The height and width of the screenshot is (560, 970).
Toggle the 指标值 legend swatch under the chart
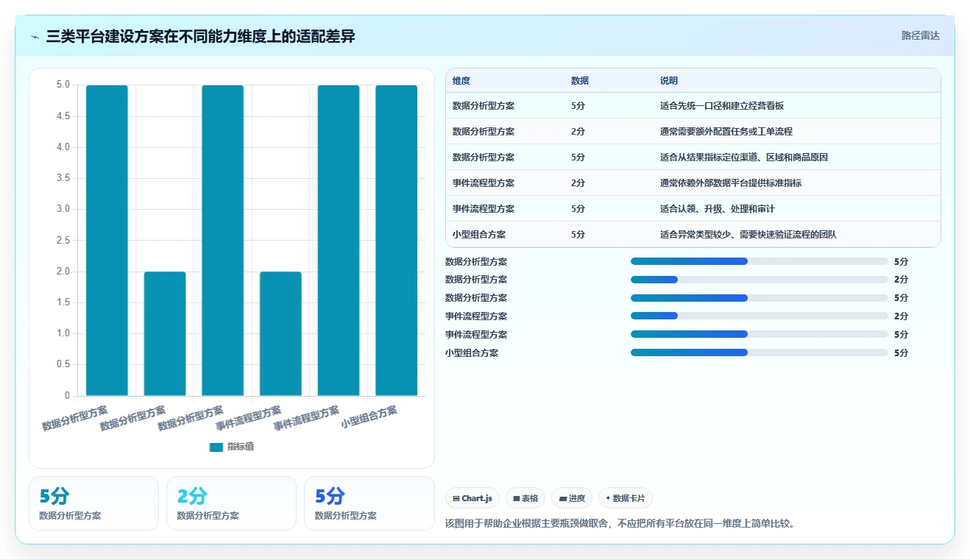pos(216,447)
